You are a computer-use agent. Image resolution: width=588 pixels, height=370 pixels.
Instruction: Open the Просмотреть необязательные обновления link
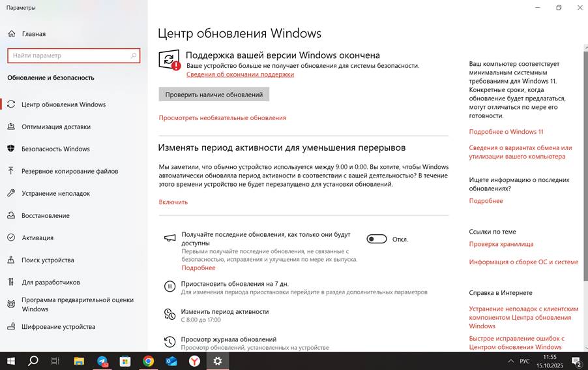[x=222, y=117]
